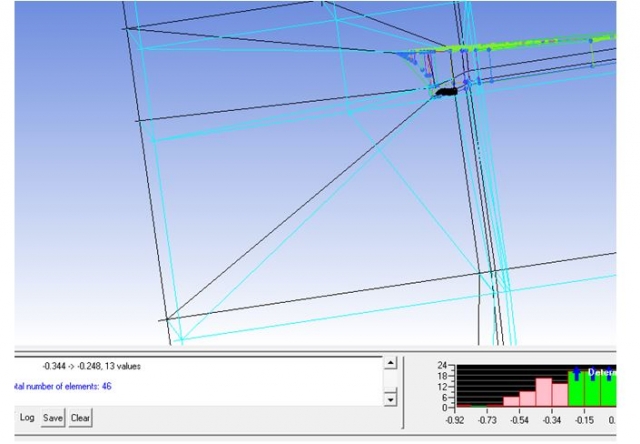Select the red histogram bar near -0.92
This screenshot has width=640, height=444.
tap(462, 405)
